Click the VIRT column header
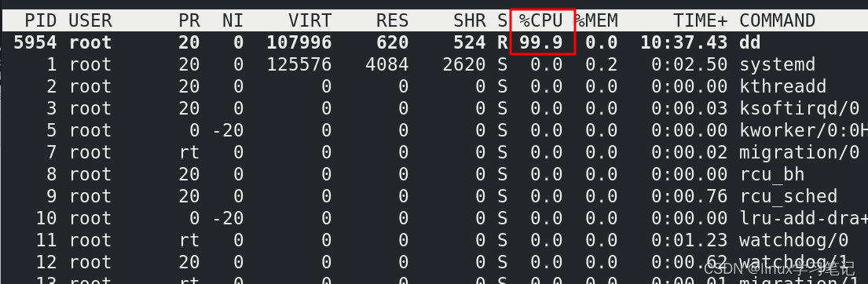This screenshot has height=284, width=868. [x=310, y=21]
